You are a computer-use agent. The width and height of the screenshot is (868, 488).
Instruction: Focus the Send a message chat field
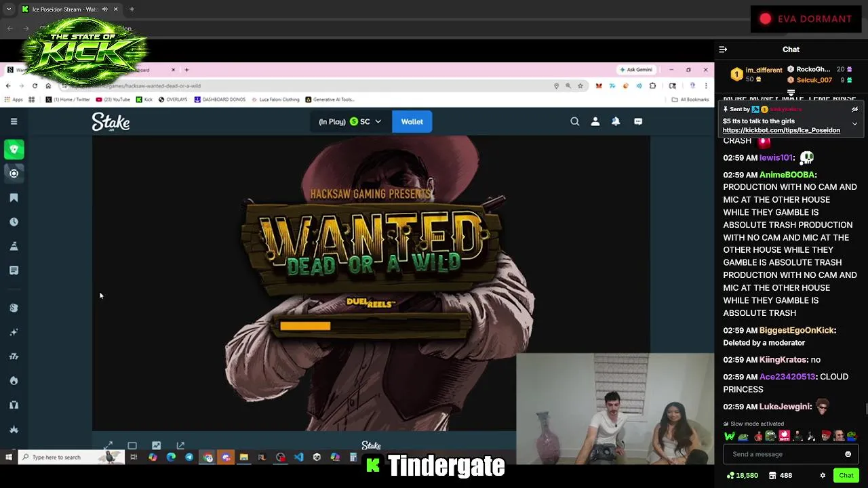coord(783,454)
